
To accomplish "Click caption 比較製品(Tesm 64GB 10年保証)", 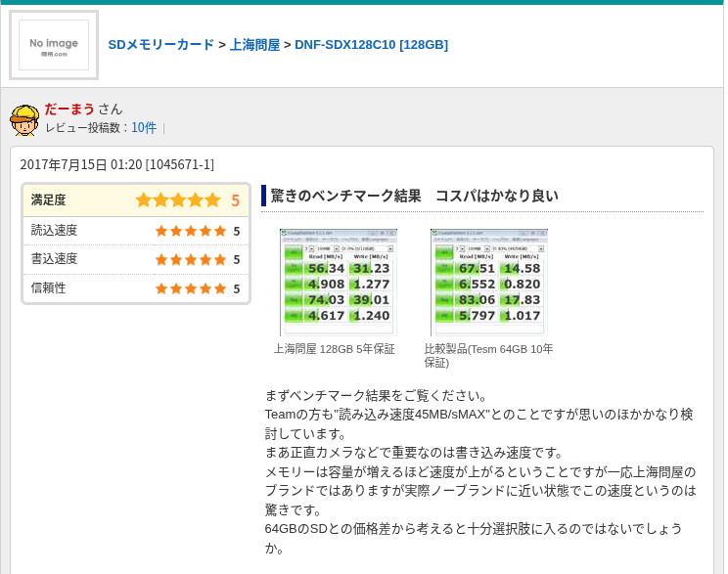I will click(488, 355).
